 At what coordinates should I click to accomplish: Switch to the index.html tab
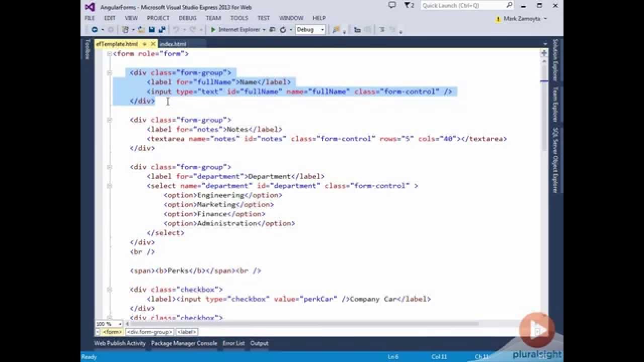(173, 44)
